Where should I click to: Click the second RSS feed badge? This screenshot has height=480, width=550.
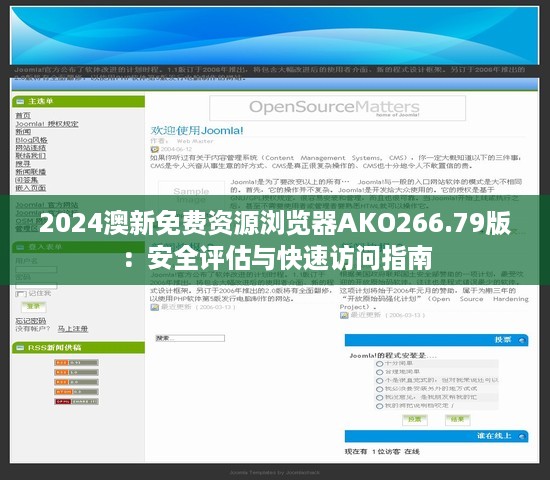click(x=76, y=372)
